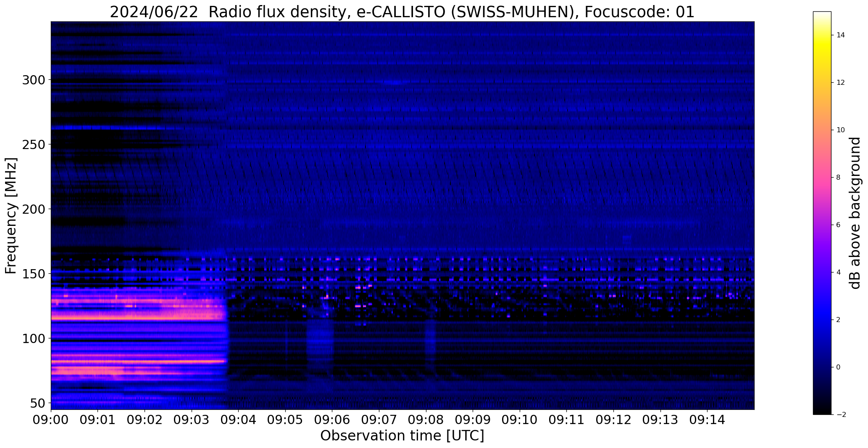Click the dB colorbar gradient

tap(822, 213)
